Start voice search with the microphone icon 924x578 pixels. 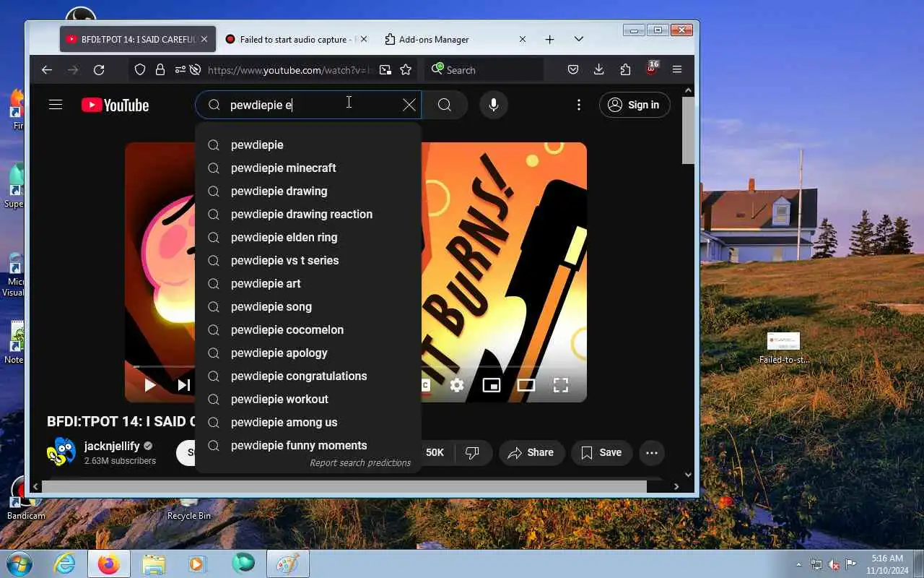tap(494, 105)
